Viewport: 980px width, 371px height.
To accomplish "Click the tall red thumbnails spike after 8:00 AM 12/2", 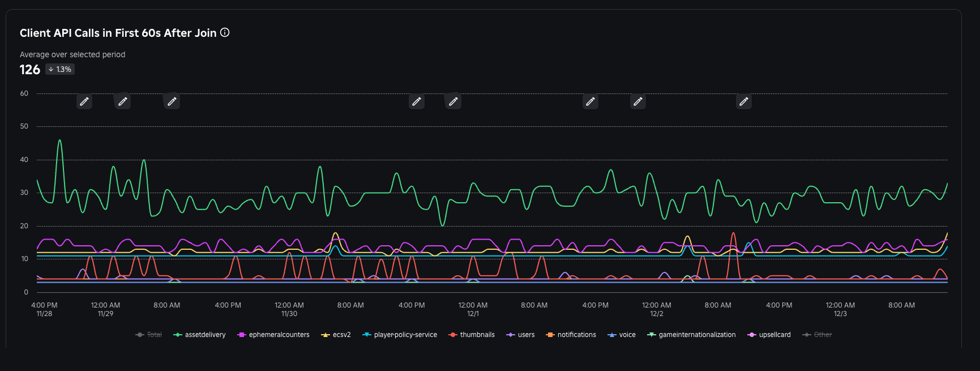I will pos(733,233).
